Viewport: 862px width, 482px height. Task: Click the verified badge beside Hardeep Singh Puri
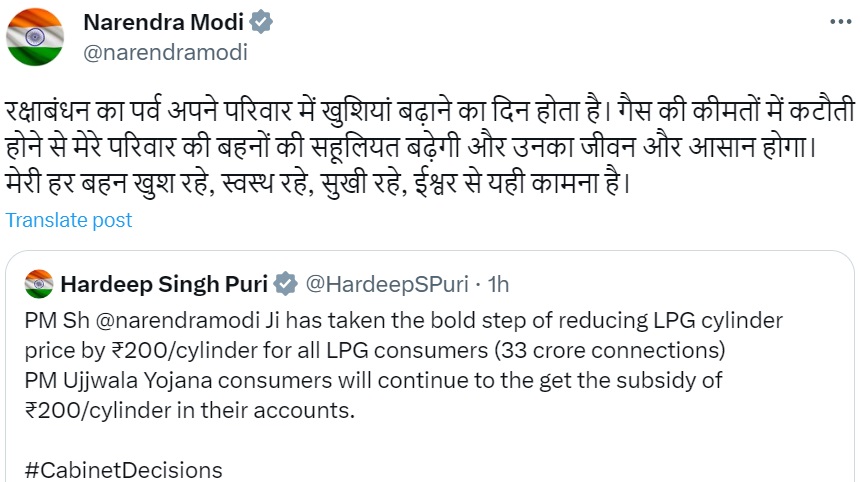coord(286,284)
